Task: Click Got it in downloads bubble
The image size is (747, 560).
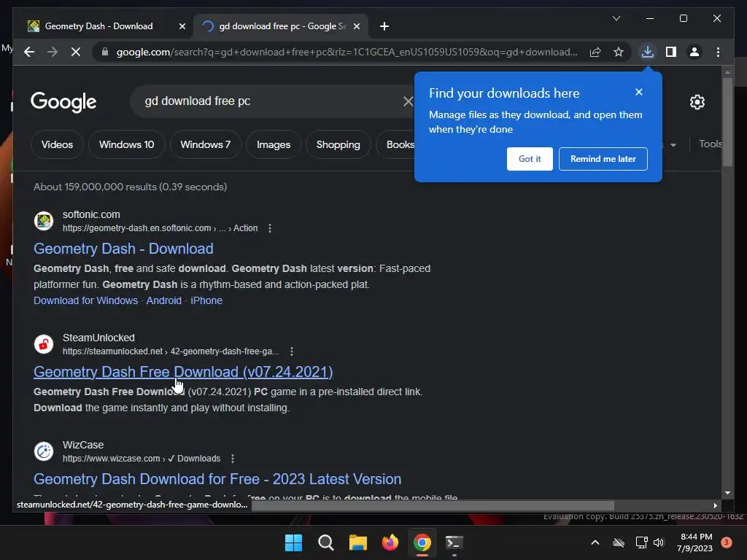Action: (530, 158)
